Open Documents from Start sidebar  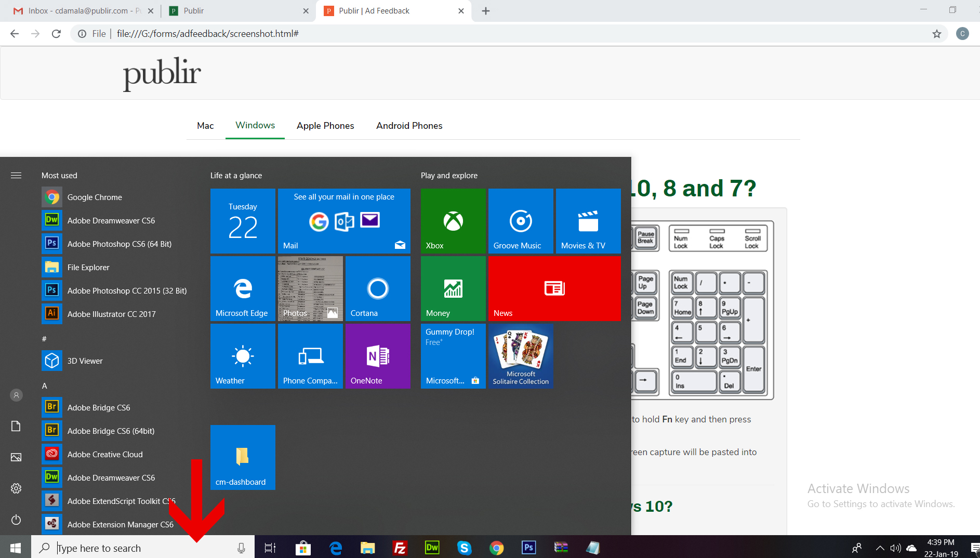[x=16, y=426]
